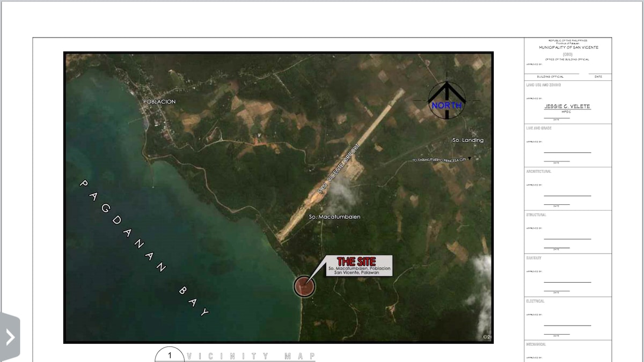Image resolution: width=644 pixels, height=362 pixels.
Task: Click the numbered drawing tag circle '1'
Action: pyautogui.click(x=170, y=355)
